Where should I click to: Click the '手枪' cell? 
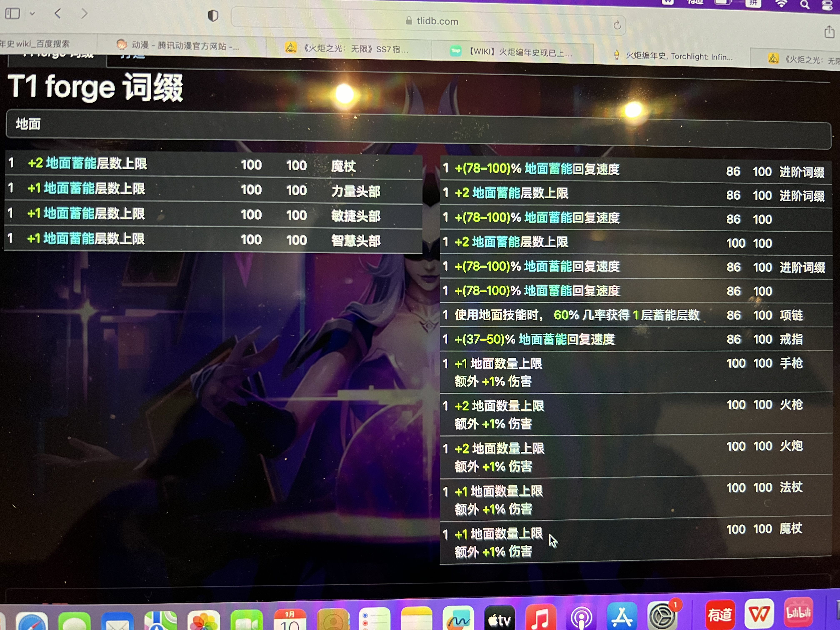(791, 363)
